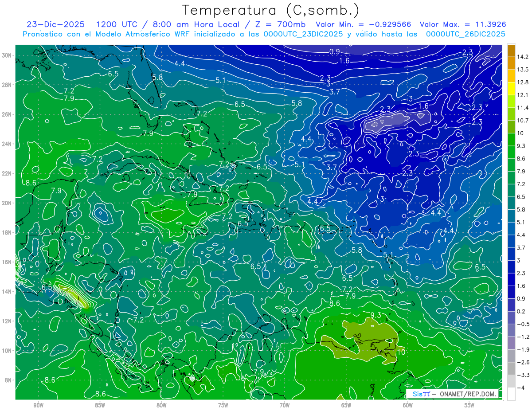Click the latitude axis label "16N"
Viewport: 532px width, 411px height.
click(x=8, y=262)
